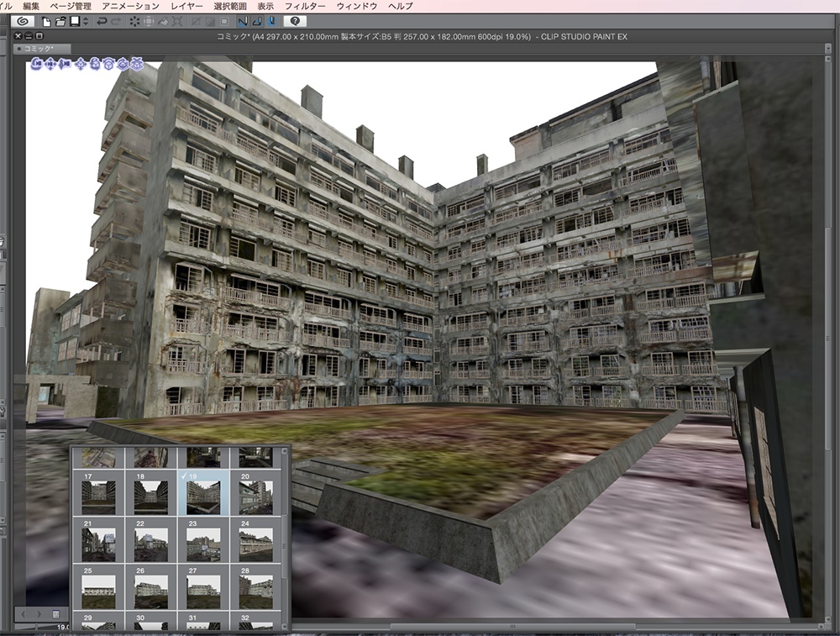Select the camera rotate manipulator icon

(36, 65)
